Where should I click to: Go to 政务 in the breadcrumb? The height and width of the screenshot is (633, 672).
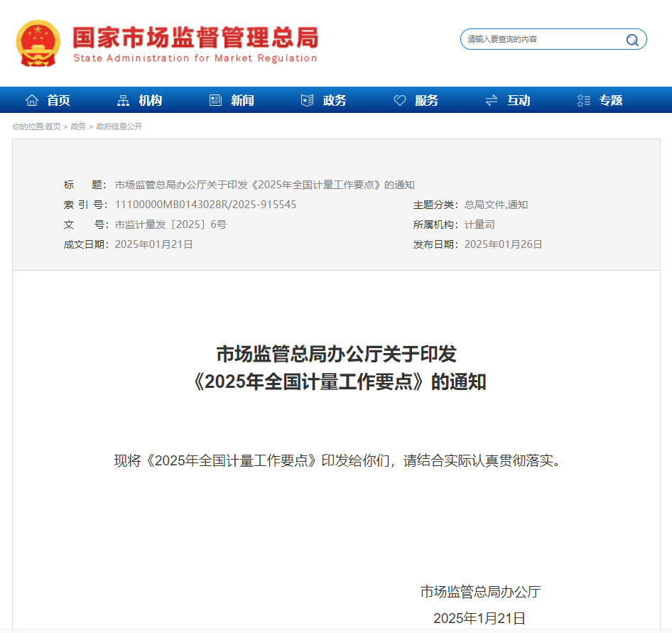[x=78, y=126]
